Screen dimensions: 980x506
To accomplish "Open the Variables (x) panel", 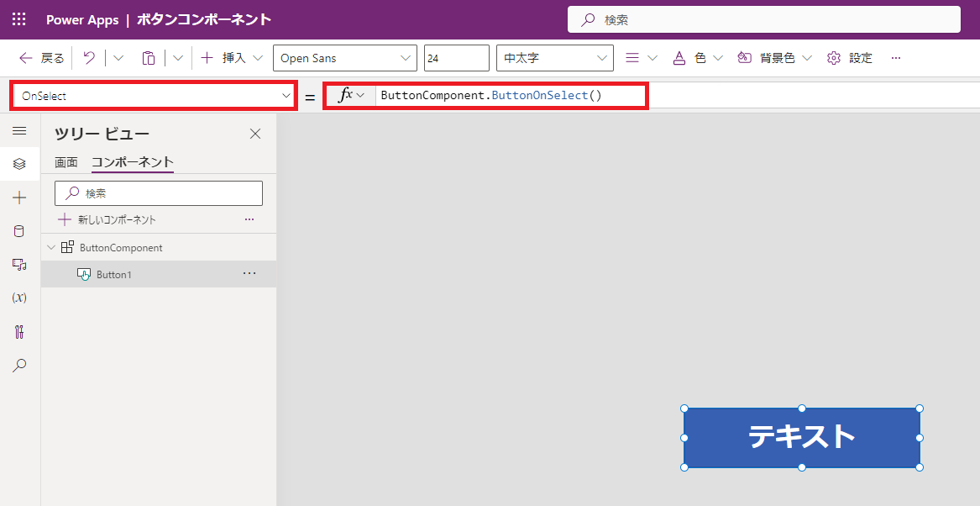I will 19,297.
